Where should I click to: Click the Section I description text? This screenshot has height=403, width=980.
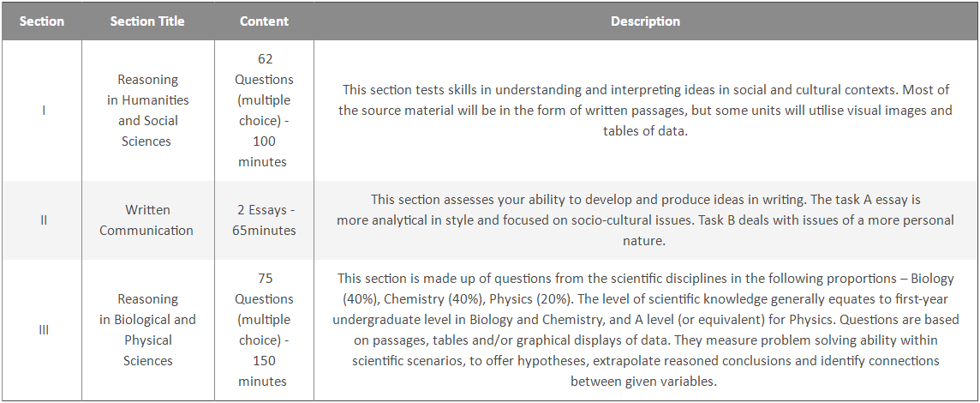pos(646,111)
